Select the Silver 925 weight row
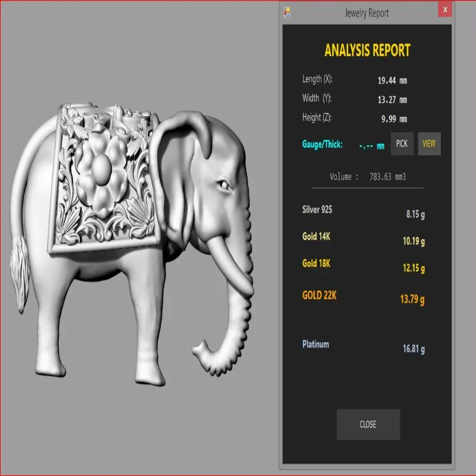This screenshot has height=476, width=476. pos(364,212)
